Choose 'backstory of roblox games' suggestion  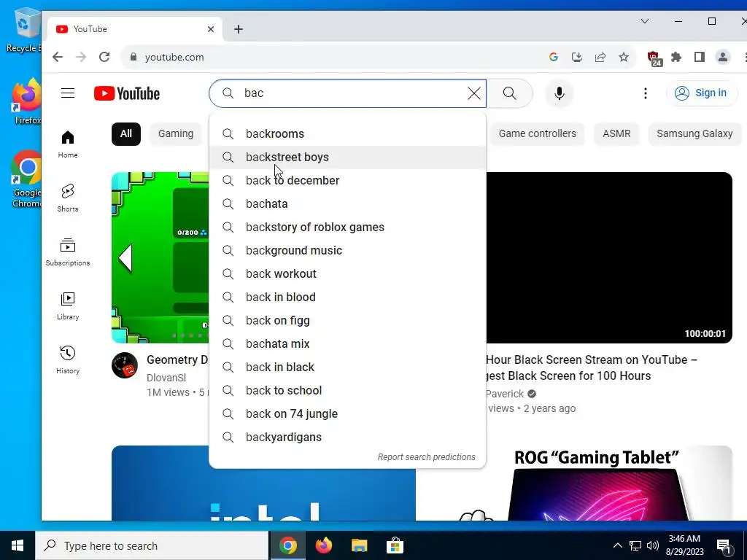[347, 227]
